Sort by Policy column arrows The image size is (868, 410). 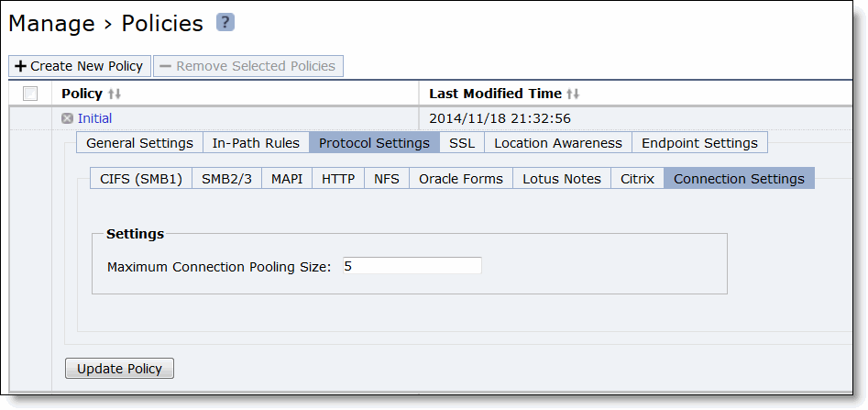click(x=115, y=94)
